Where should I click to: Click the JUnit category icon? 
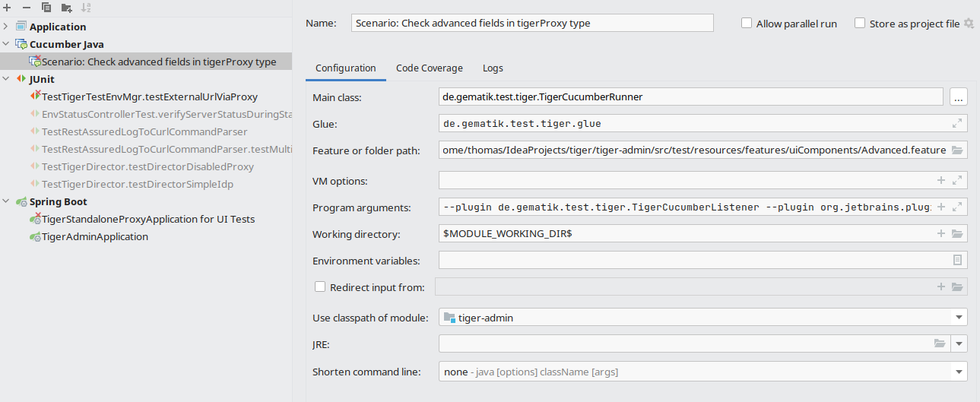click(21, 79)
